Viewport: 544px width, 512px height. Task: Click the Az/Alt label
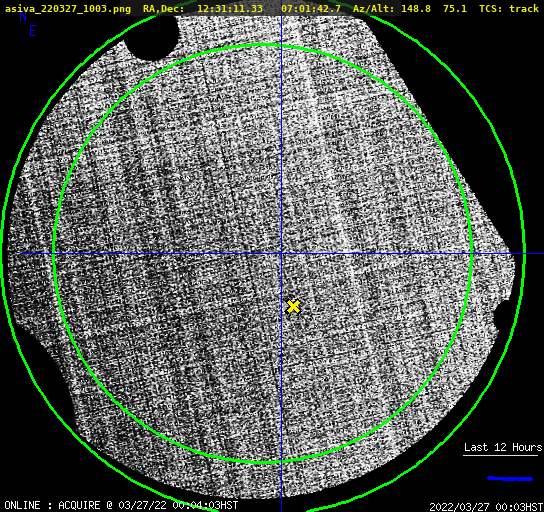click(x=373, y=8)
